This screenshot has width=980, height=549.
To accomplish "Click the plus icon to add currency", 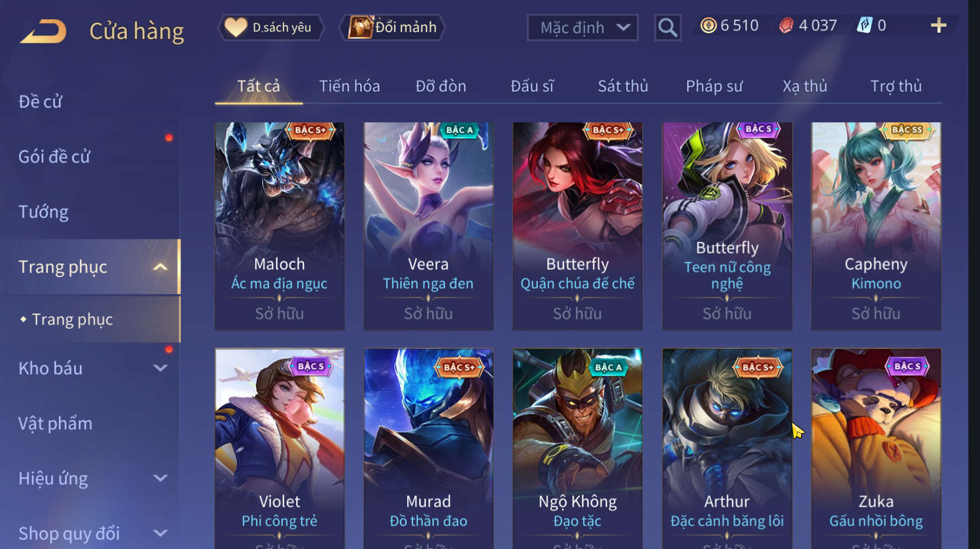I will coord(938,25).
